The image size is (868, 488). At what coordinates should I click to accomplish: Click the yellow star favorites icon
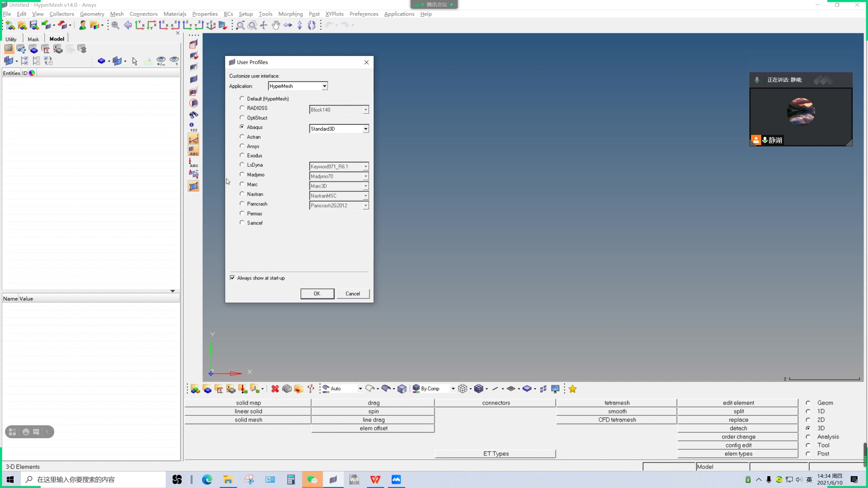573,389
